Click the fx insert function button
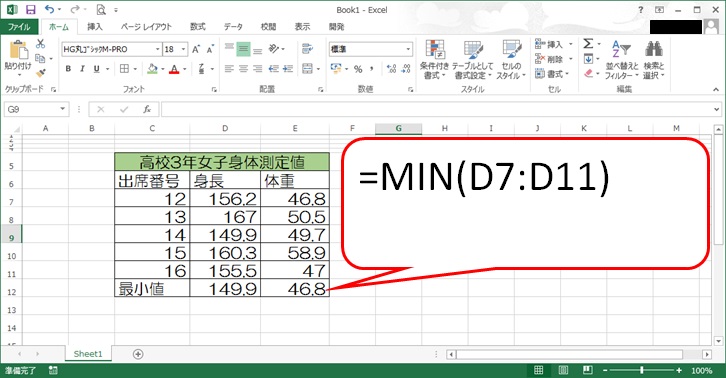 147,109
